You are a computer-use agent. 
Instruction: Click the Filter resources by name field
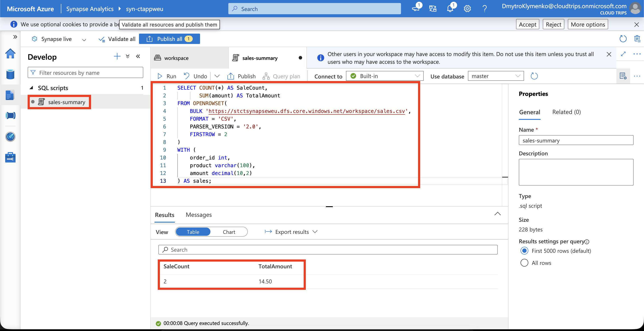(x=85, y=72)
